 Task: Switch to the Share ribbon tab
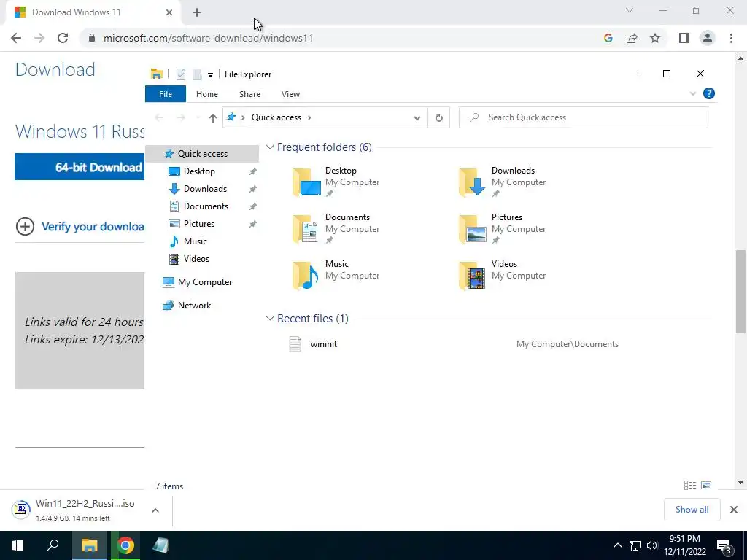tap(249, 94)
